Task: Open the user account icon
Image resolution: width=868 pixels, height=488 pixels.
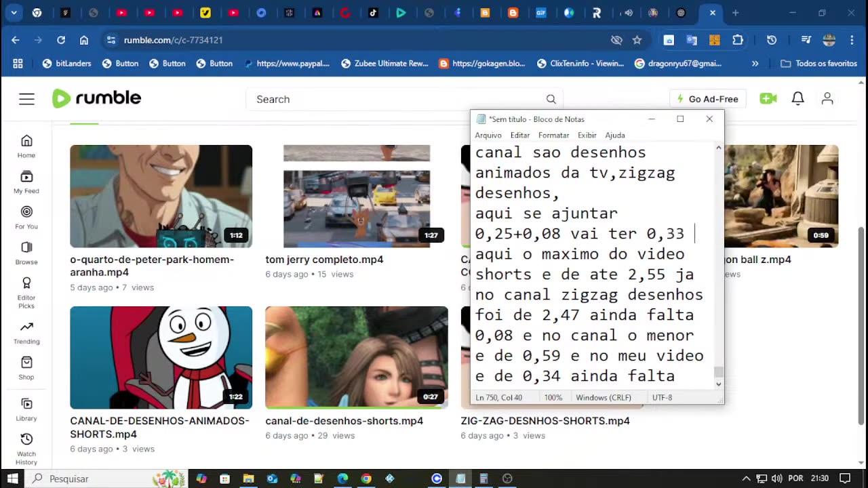Action: (827, 99)
